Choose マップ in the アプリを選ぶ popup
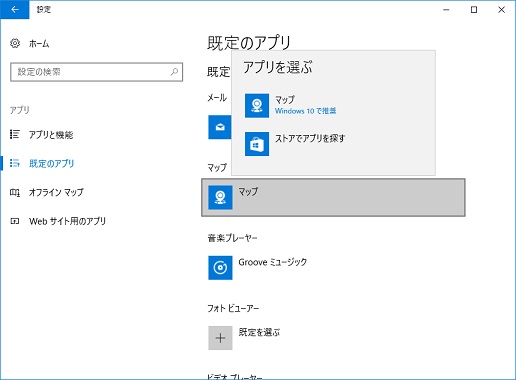516x380 pixels. coord(333,106)
